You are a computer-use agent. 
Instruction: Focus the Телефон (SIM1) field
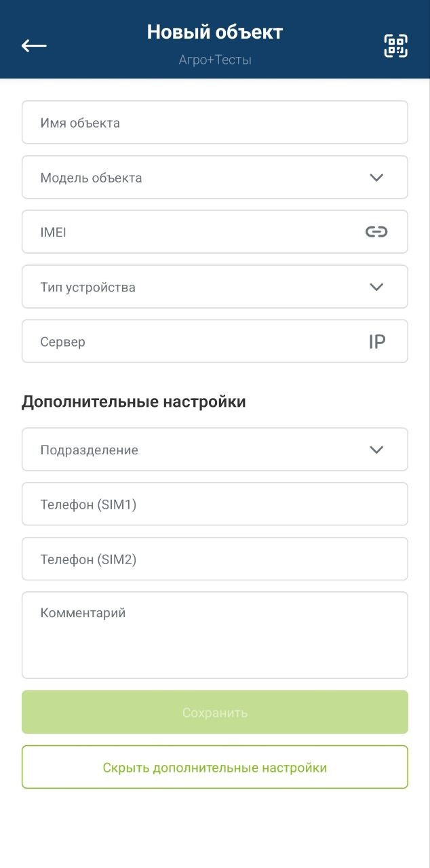(215, 504)
